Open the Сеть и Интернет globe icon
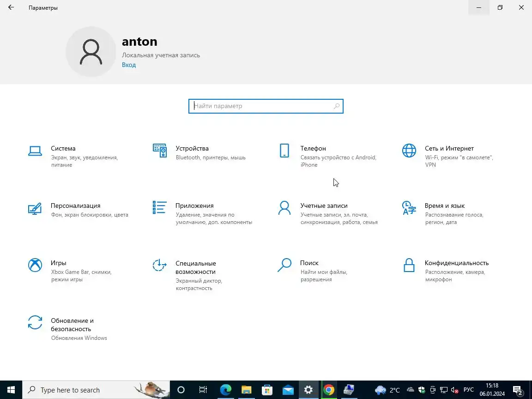This screenshot has width=532, height=399. coord(409,151)
